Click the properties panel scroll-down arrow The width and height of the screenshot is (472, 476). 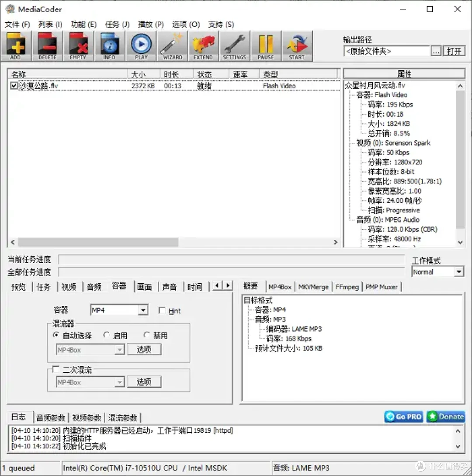[460, 242]
